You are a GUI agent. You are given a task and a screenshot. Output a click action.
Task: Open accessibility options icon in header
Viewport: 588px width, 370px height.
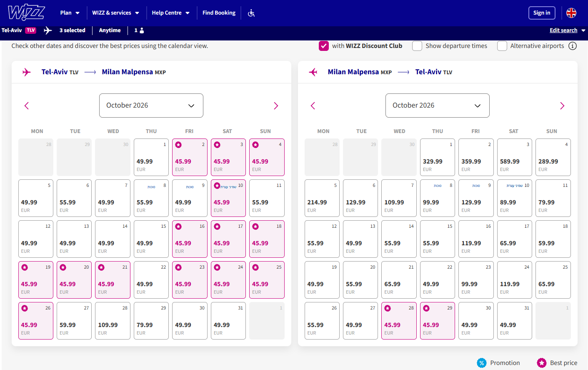click(x=251, y=13)
